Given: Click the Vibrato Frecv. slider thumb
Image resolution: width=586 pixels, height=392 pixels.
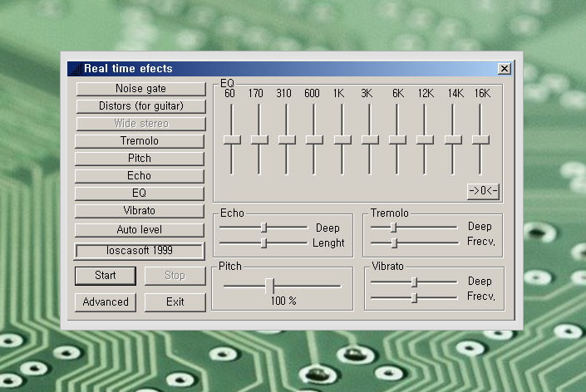Looking at the screenshot, I should (x=414, y=298).
